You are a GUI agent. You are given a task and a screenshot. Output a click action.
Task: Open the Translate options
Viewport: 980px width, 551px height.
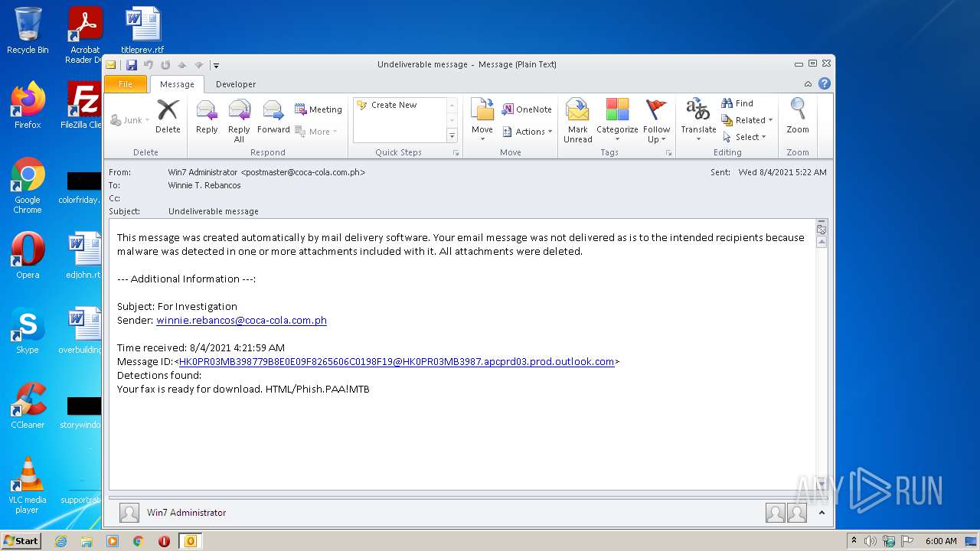[x=698, y=121]
